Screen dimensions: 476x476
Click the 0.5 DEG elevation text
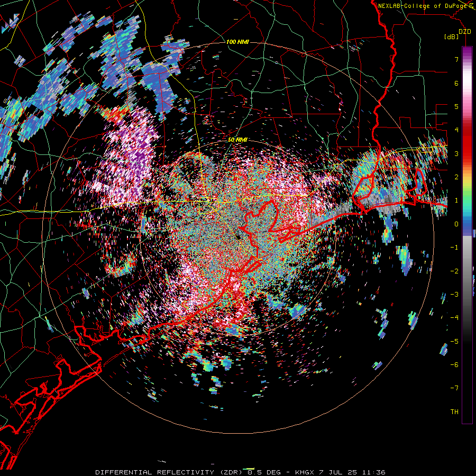point(265,472)
